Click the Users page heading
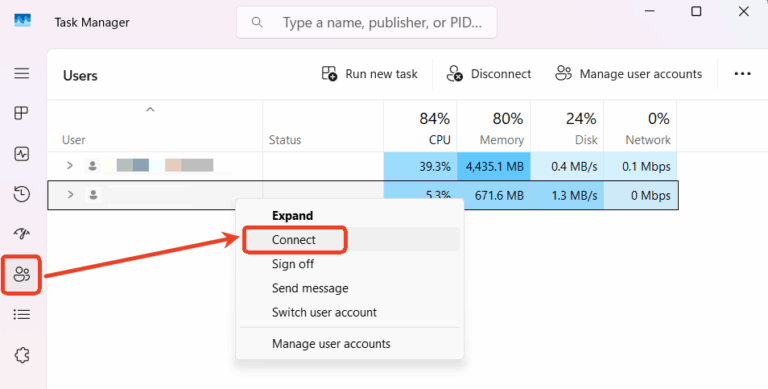The width and height of the screenshot is (768, 389). click(x=80, y=75)
